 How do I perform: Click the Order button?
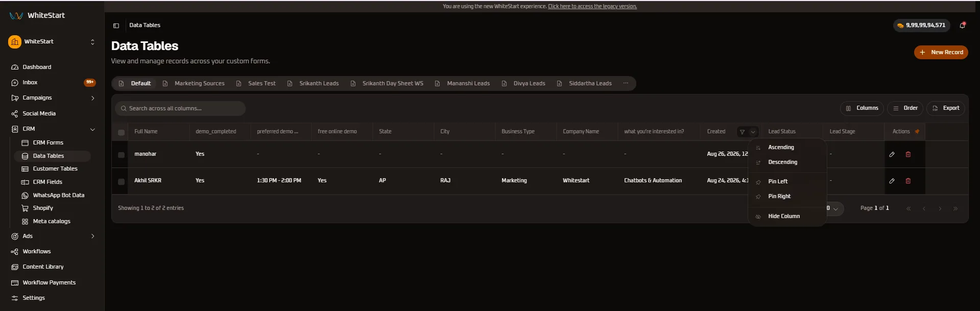905,108
